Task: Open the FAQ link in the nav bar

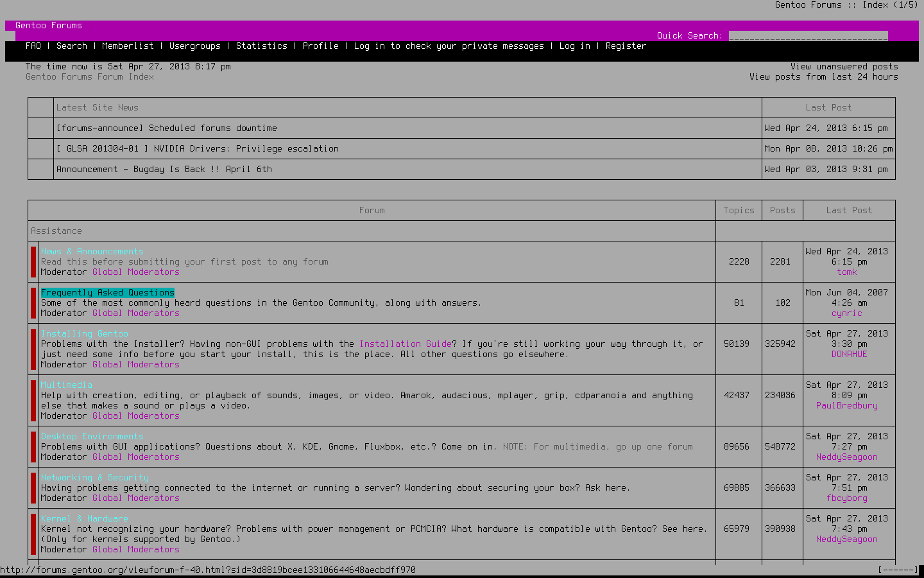Action: coord(33,46)
